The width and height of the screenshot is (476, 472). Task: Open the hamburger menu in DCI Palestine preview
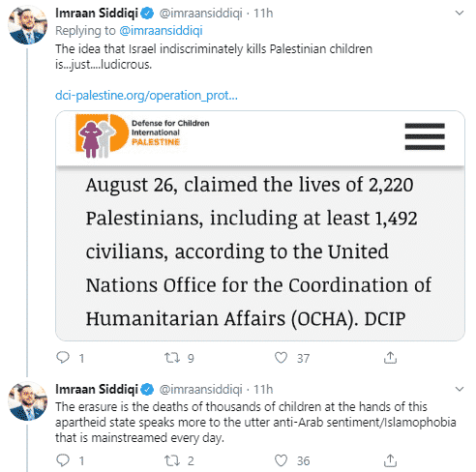pos(425,136)
